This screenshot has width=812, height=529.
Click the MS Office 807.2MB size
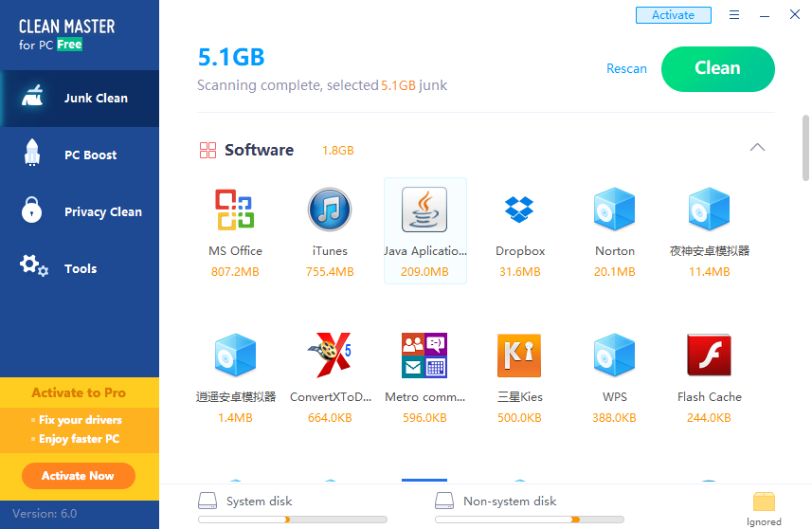[x=235, y=272]
